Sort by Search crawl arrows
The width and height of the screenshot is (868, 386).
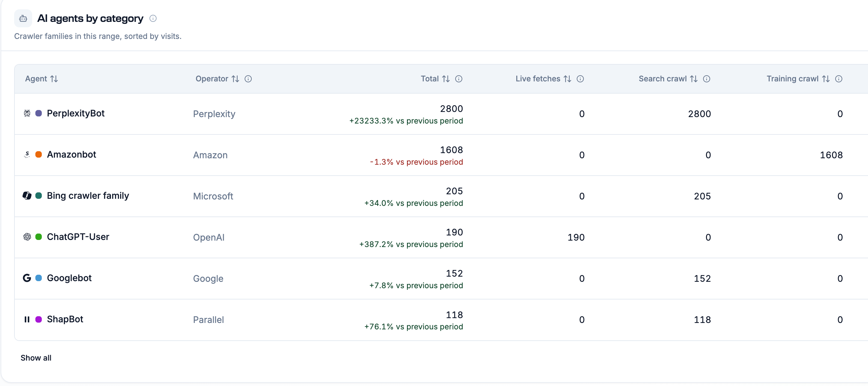pyautogui.click(x=694, y=78)
